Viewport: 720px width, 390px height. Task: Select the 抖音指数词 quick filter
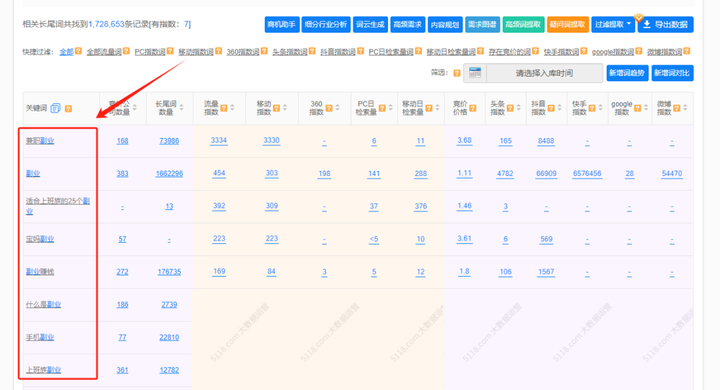pyautogui.click(x=338, y=51)
